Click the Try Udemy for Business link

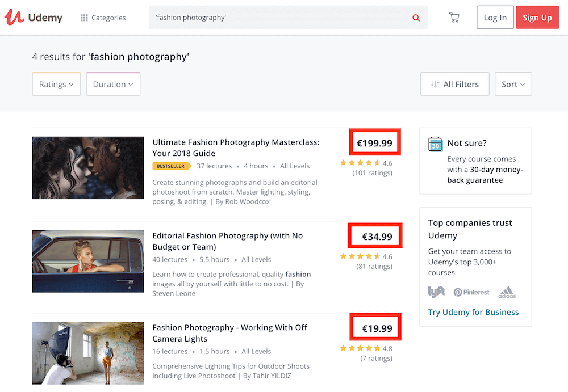tap(473, 312)
